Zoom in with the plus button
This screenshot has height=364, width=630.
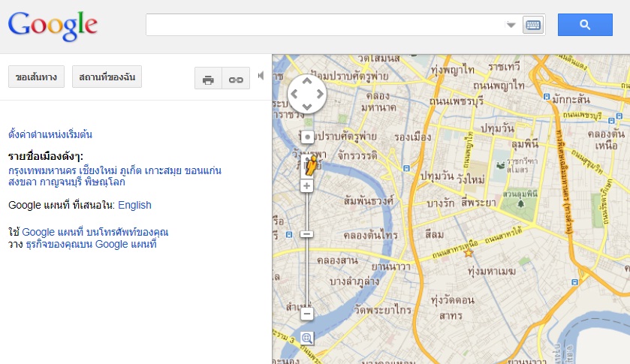tap(306, 186)
